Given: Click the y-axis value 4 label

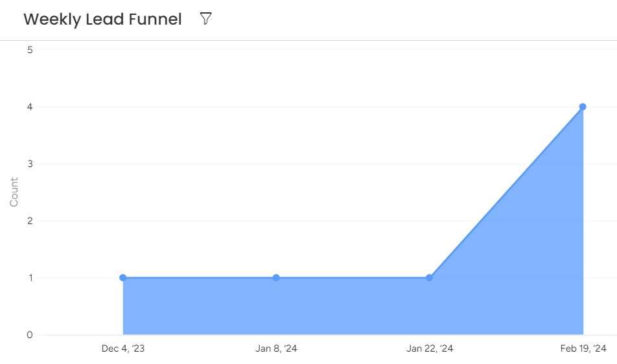Looking at the screenshot, I should pyautogui.click(x=30, y=107).
